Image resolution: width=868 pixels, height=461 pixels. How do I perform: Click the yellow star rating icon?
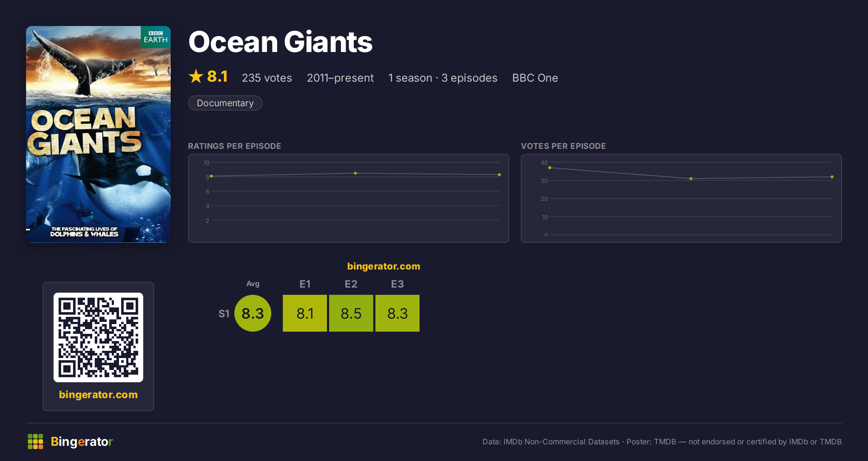pos(196,77)
